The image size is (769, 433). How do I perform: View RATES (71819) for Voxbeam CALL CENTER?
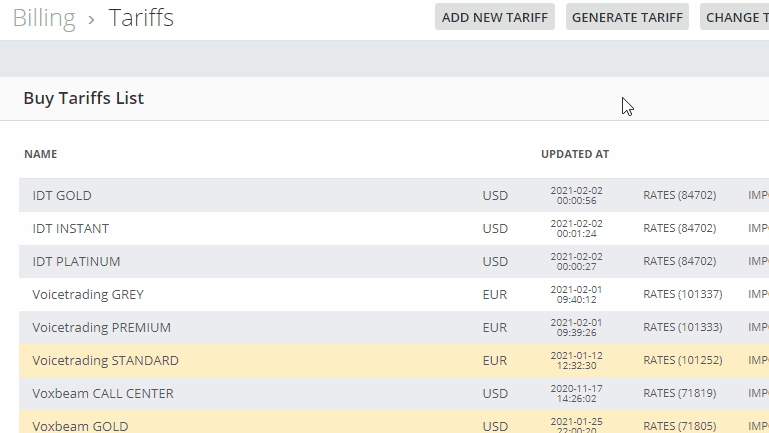tap(679, 393)
